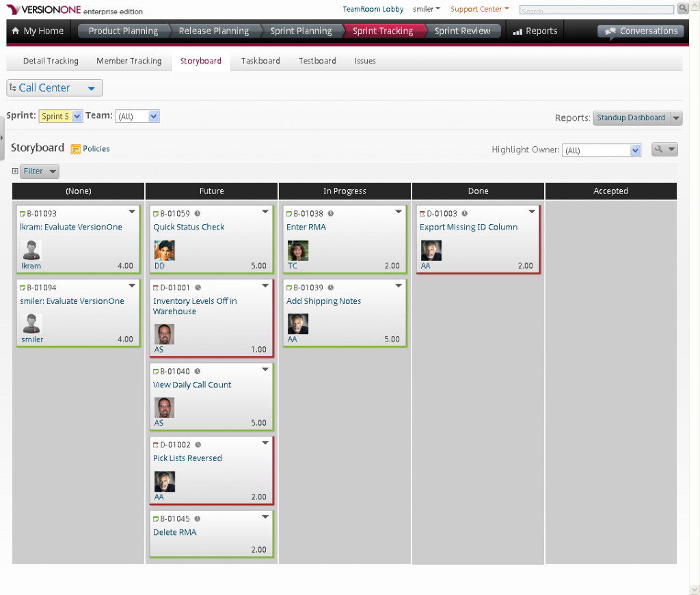Click the defect icon on D-01003 card
The height and width of the screenshot is (595, 700).
pyautogui.click(x=422, y=214)
